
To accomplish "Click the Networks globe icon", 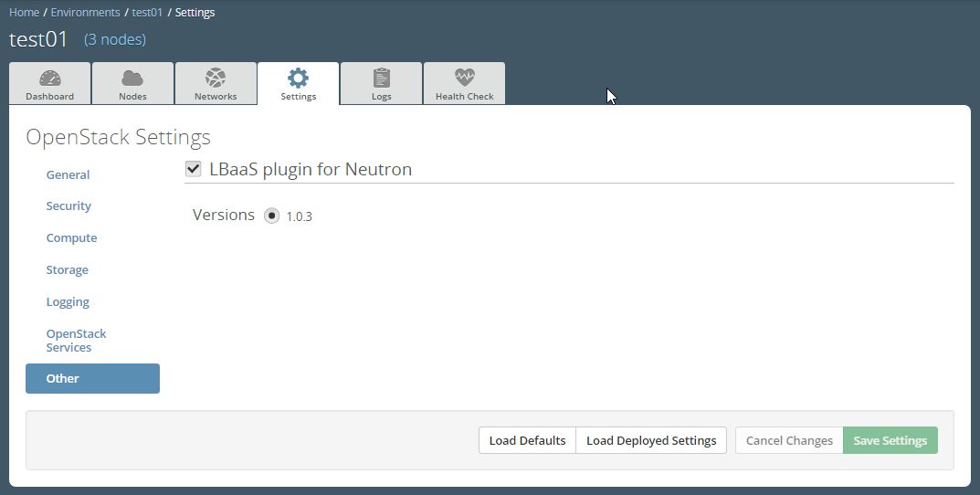I will pos(216,79).
